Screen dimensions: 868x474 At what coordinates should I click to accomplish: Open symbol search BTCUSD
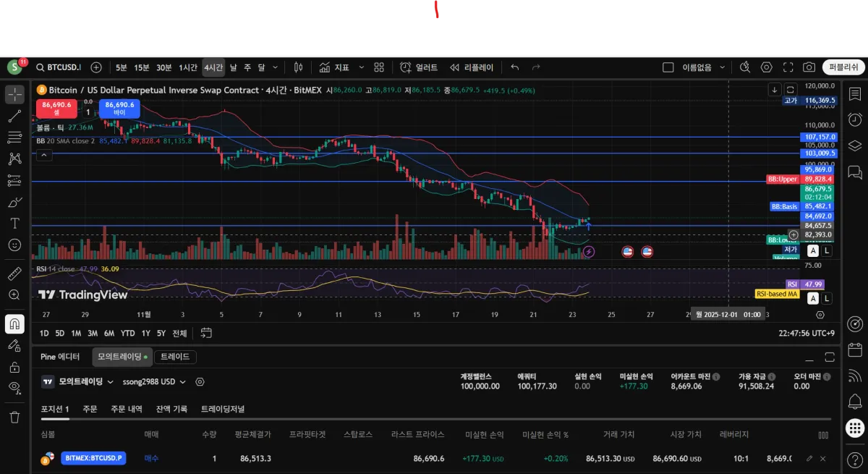(x=59, y=67)
